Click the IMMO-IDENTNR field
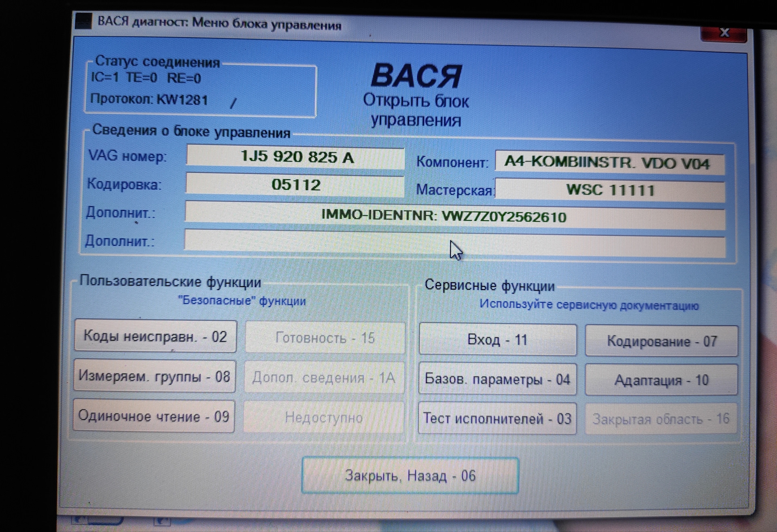The image size is (777, 532). 455,216
